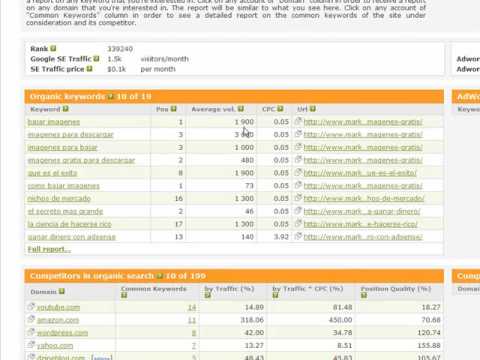Viewport: 480px width, 360px height.
Task: Open the Full report link
Action: tap(49, 249)
